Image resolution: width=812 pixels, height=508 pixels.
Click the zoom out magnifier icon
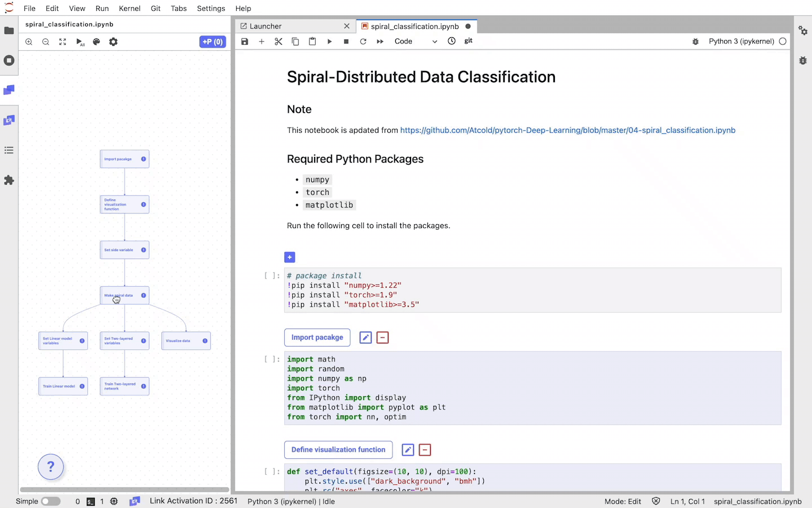tap(46, 42)
